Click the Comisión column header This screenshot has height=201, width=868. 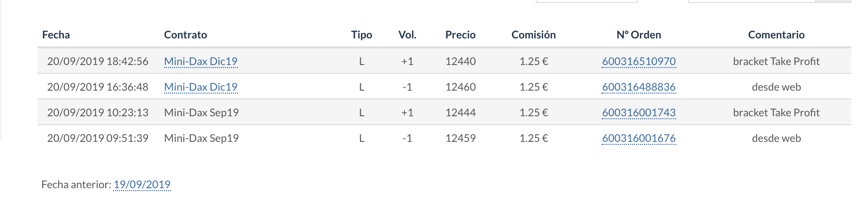coord(533,35)
